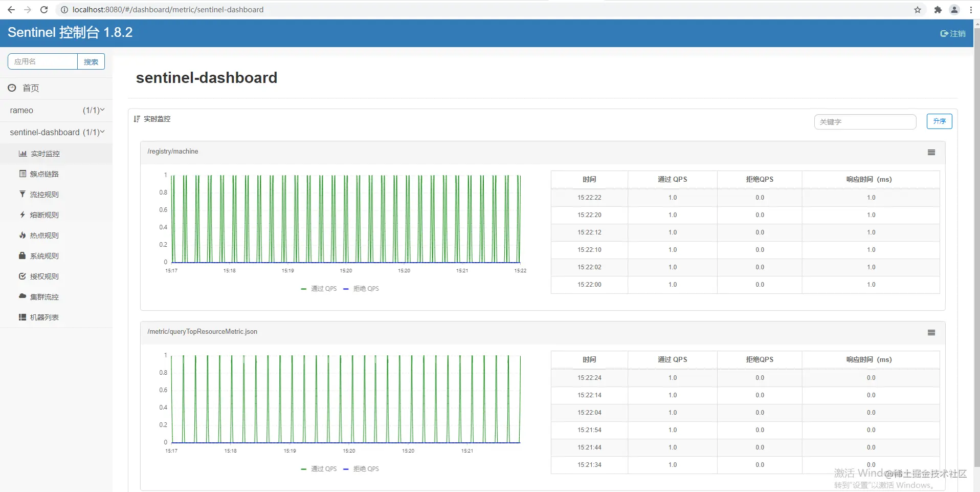Viewport: 980px width, 492px height.
Task: Select the 15:22:14 time cell
Action: click(x=589, y=395)
